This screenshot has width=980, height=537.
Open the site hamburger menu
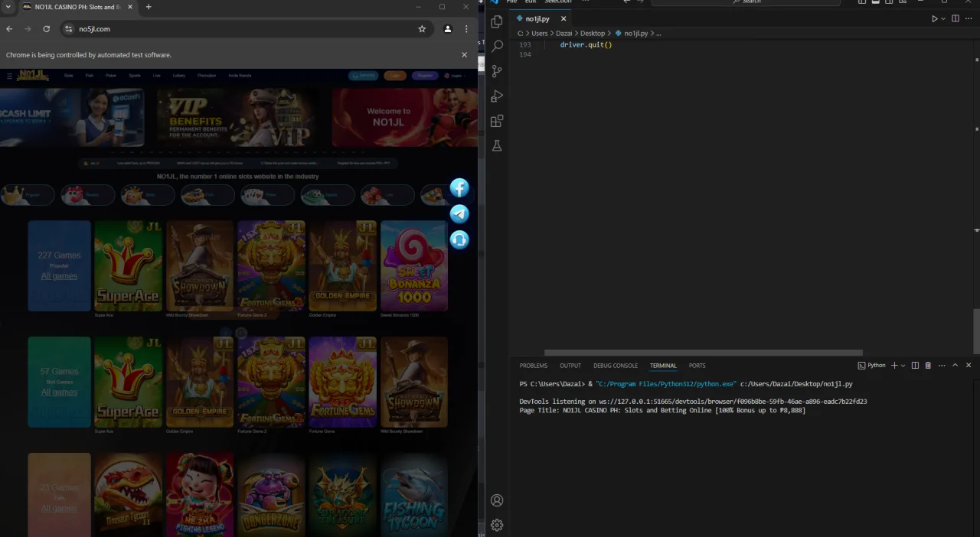click(9, 76)
